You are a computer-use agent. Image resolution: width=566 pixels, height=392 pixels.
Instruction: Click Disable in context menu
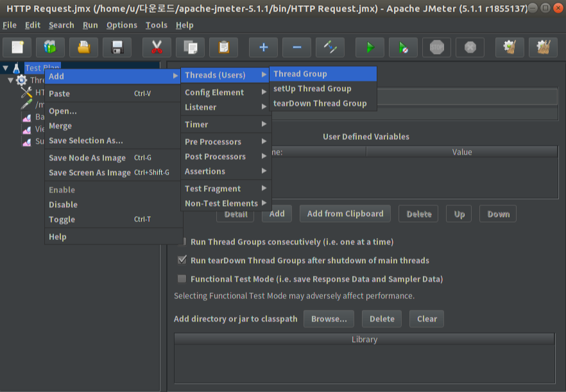(x=113, y=205)
